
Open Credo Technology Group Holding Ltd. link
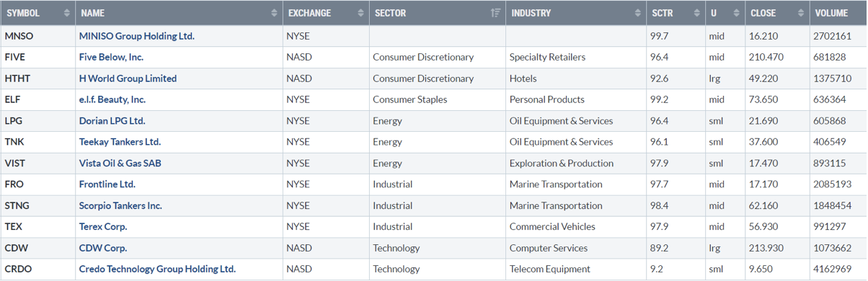click(157, 269)
